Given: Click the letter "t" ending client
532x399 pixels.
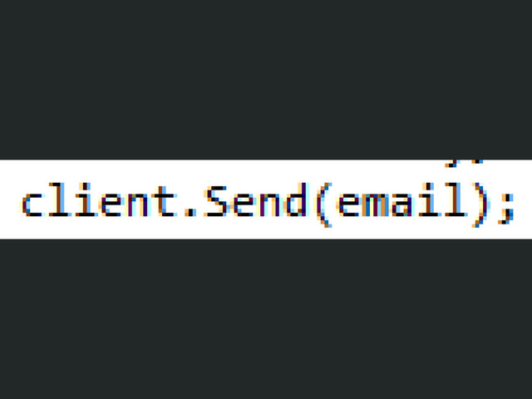Looking at the screenshot, I should coord(165,201).
